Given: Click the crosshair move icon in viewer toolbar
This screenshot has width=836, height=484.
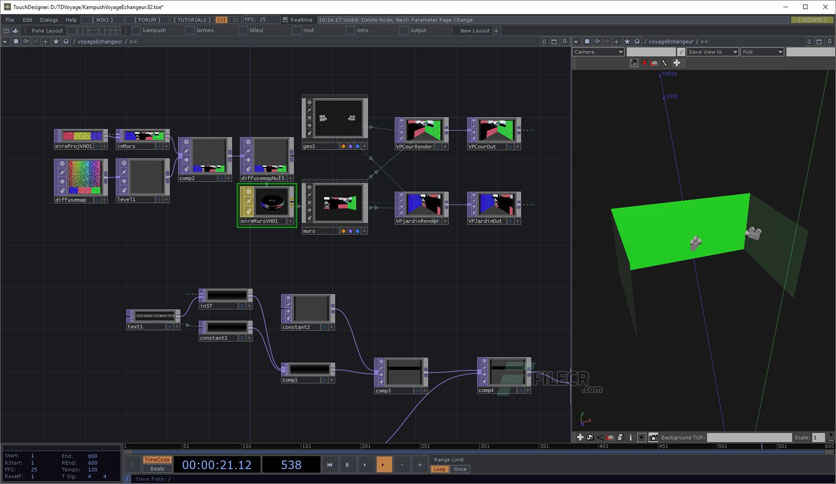Looking at the screenshot, I should [x=677, y=63].
